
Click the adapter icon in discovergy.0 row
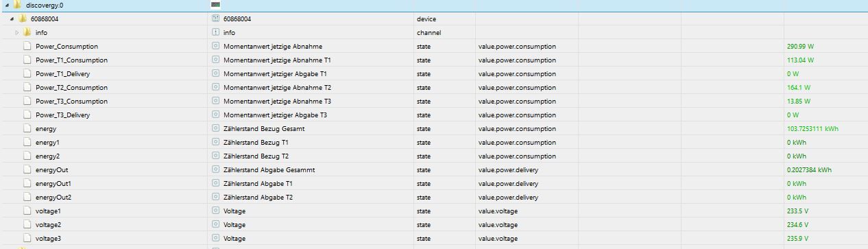(215, 5)
